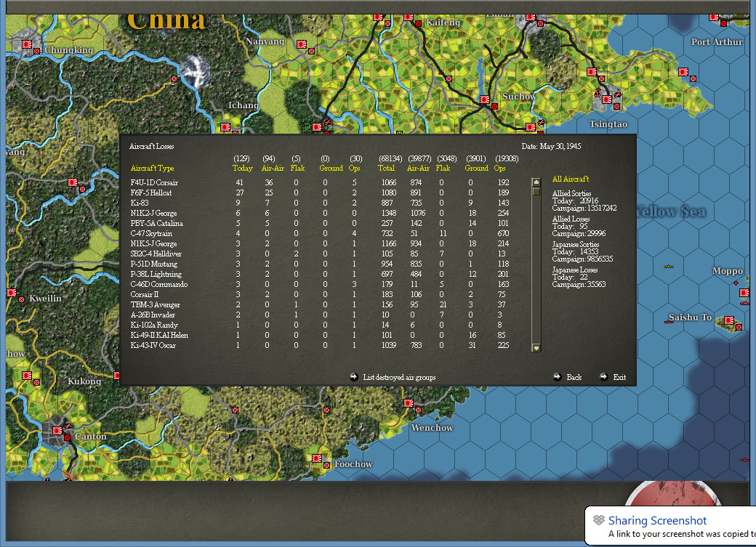Click the arrow icon beside List destroyed air groups
This screenshot has height=547, width=756.
[x=354, y=377]
